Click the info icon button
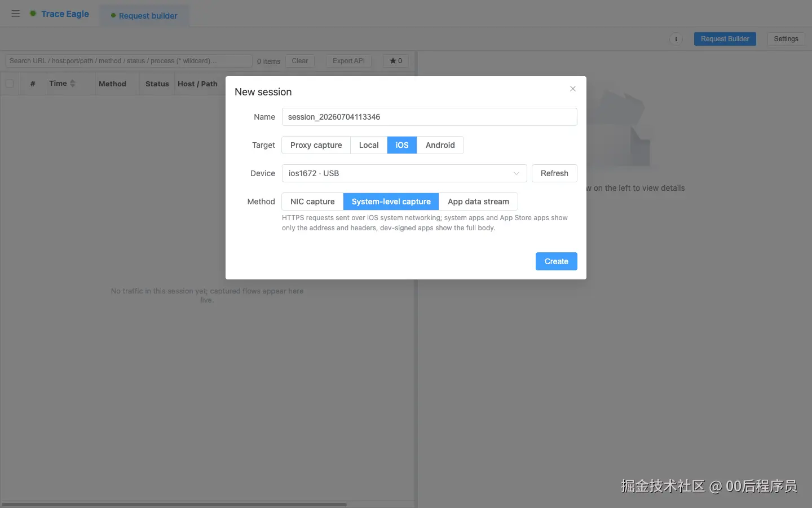Viewport: 812px width, 508px height. (x=676, y=39)
